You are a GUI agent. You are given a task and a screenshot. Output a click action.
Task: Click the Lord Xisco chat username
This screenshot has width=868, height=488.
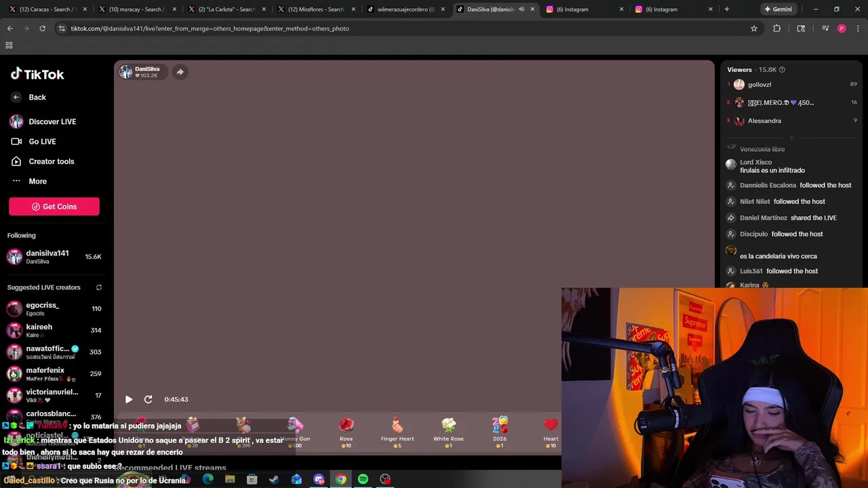tap(755, 163)
